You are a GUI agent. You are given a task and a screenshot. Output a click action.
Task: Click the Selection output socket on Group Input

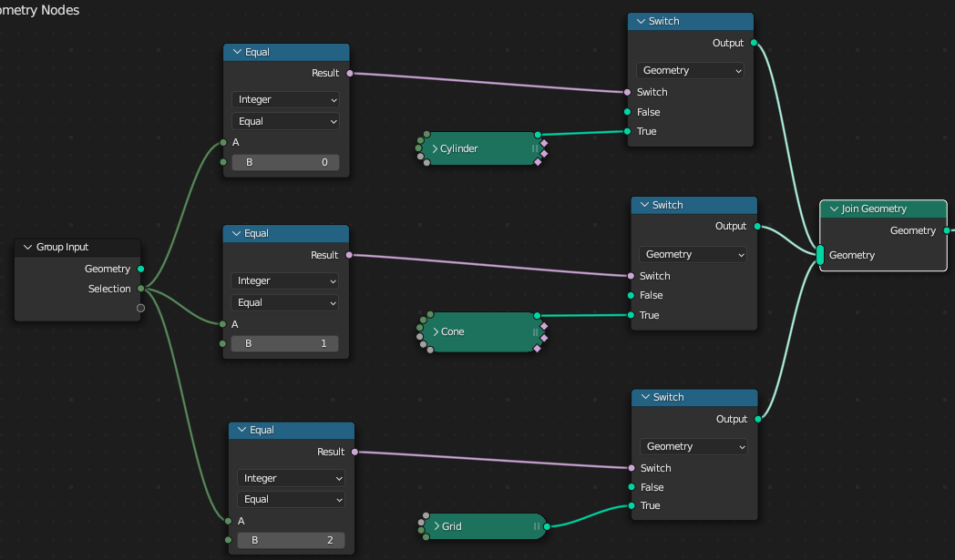pyautogui.click(x=140, y=289)
